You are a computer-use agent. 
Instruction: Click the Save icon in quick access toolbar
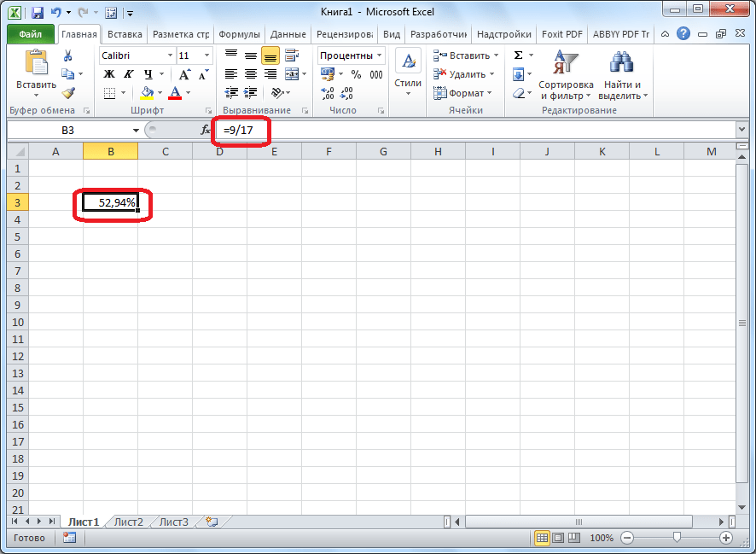pos(38,13)
